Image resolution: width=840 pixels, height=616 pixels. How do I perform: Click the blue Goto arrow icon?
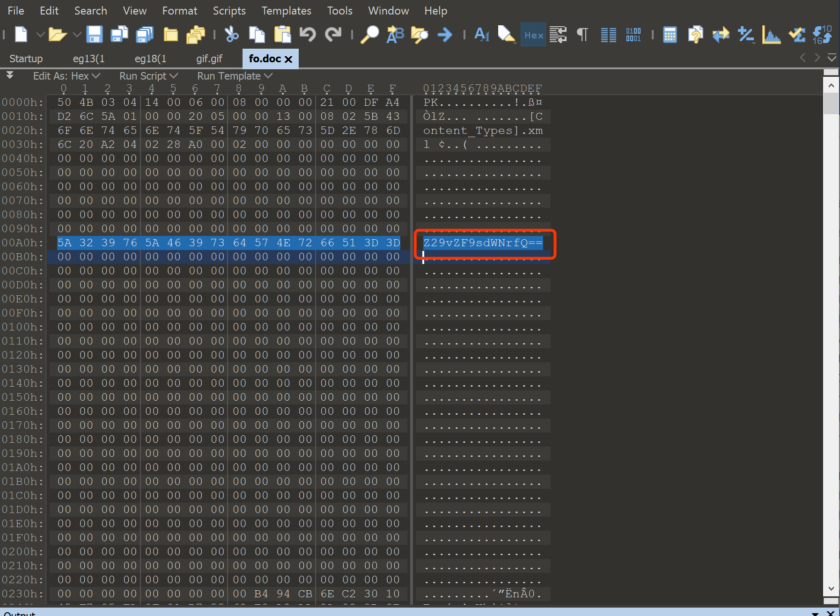445,35
